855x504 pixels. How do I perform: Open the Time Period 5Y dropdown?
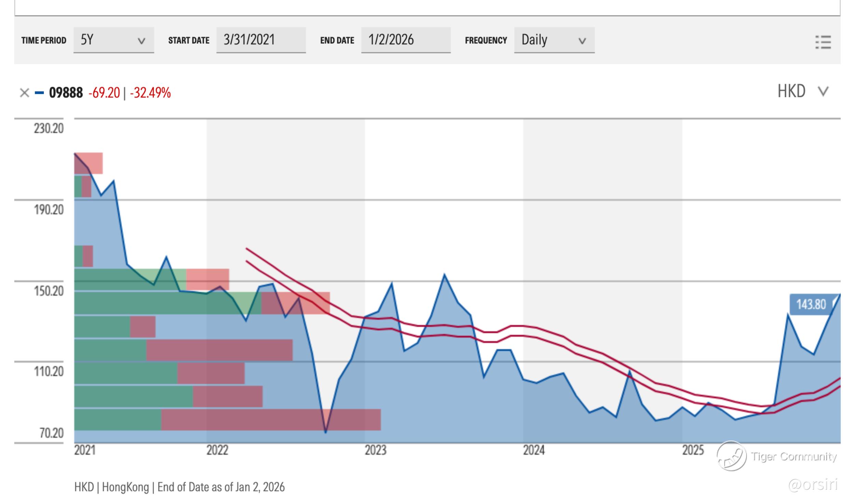(x=114, y=40)
